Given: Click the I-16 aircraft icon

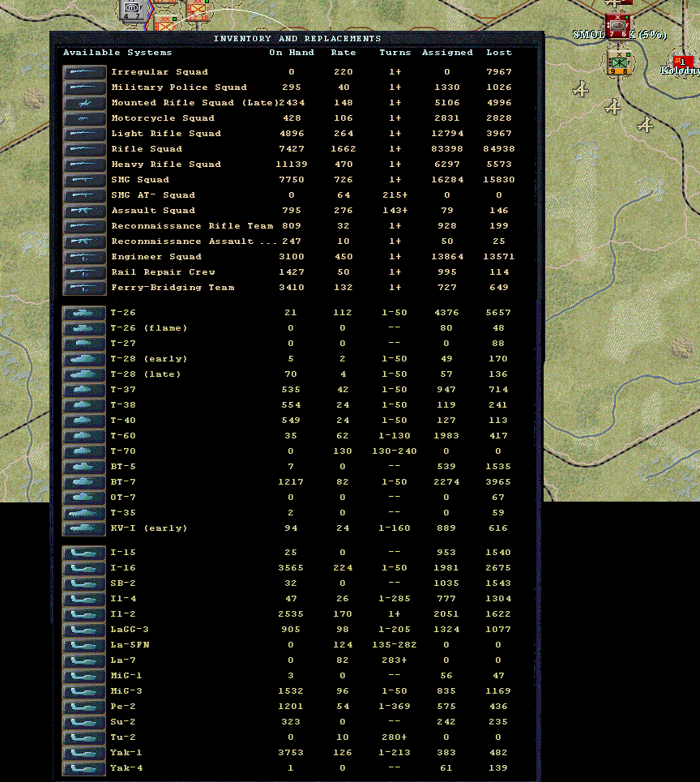Looking at the screenshot, I should (x=84, y=568).
